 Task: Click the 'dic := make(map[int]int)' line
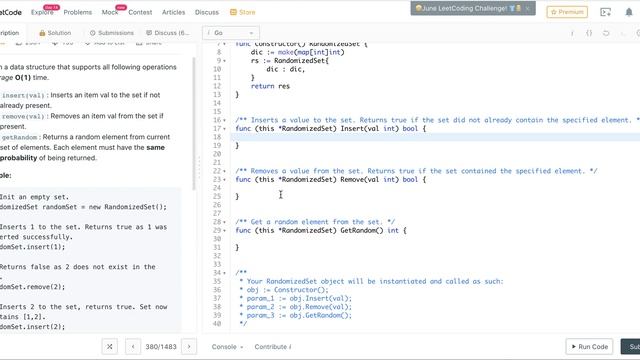point(298,52)
